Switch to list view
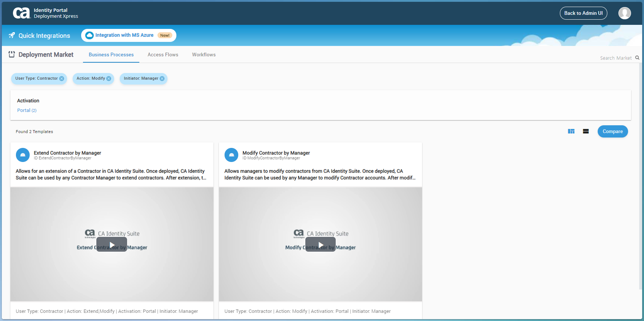This screenshot has width=644, height=321. tap(586, 131)
